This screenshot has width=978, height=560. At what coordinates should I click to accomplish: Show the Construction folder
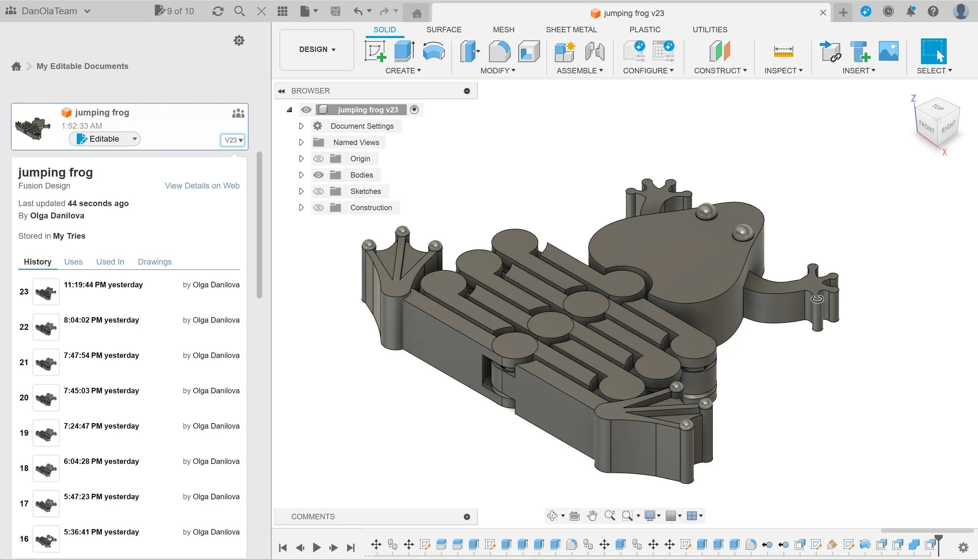[319, 208]
